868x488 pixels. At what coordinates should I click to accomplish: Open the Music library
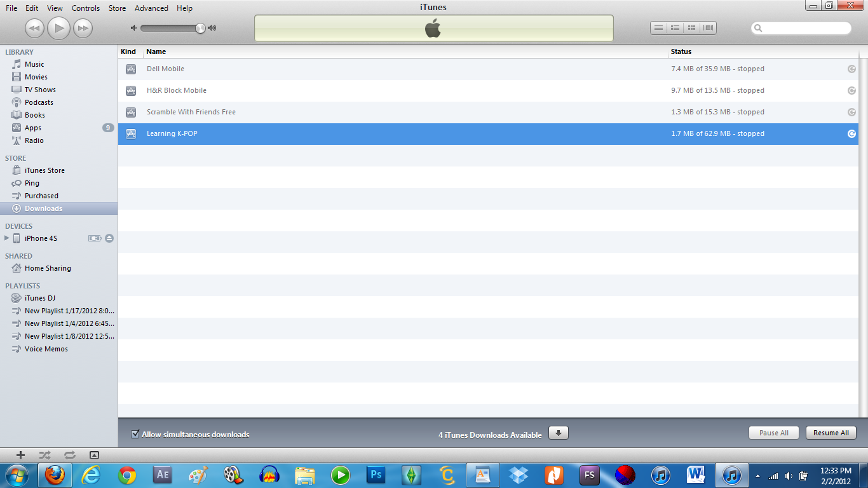click(x=34, y=64)
